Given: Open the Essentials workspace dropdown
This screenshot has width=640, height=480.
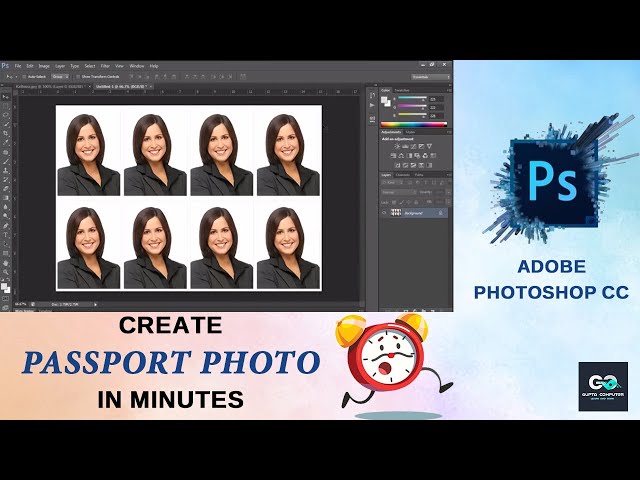Looking at the screenshot, I should tap(431, 77).
